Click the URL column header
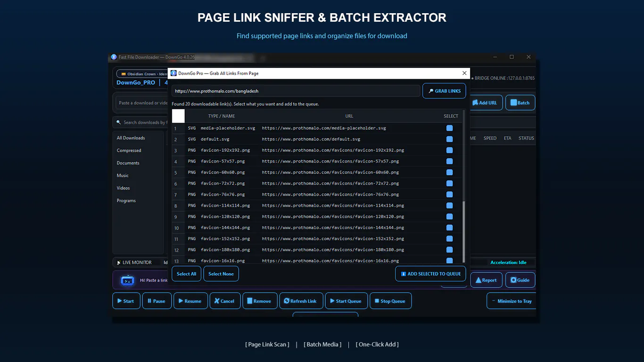The width and height of the screenshot is (644, 362). [349, 116]
